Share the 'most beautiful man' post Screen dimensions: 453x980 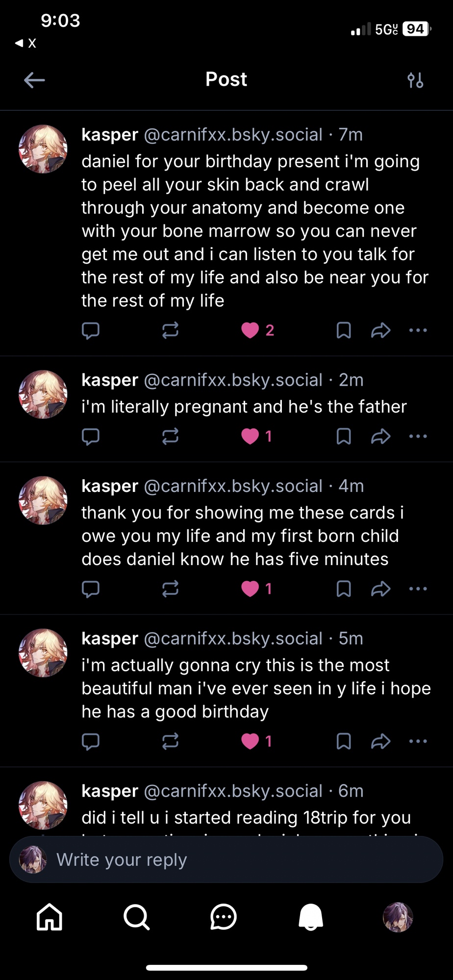[380, 741]
